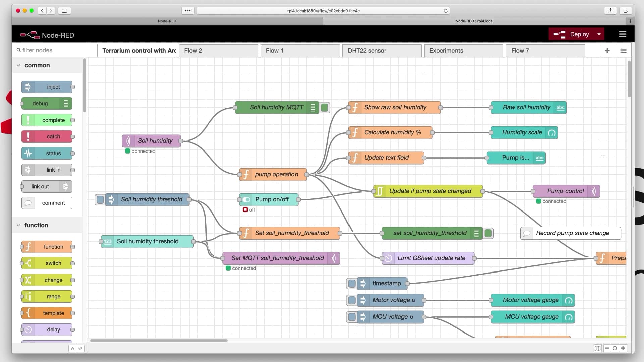Select the Experiments tab
Viewport: 644px width, 362px height.
click(446, 50)
